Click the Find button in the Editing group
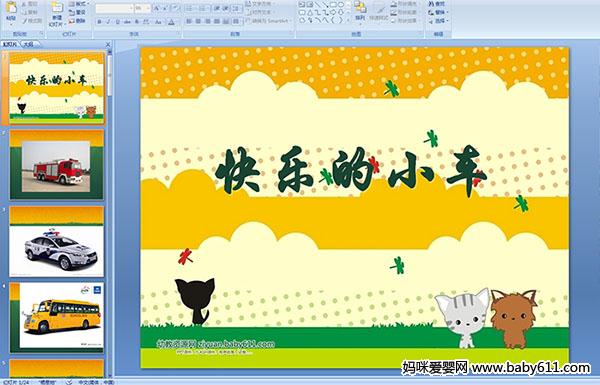The width and height of the screenshot is (600, 385). pos(437,4)
